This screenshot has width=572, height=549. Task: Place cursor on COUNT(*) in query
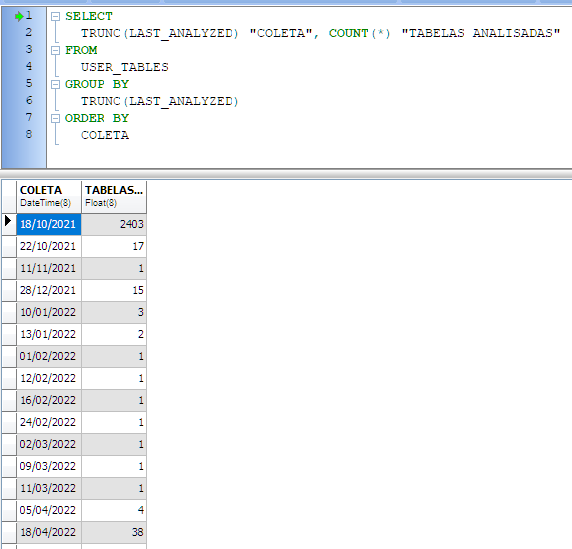[x=359, y=33]
